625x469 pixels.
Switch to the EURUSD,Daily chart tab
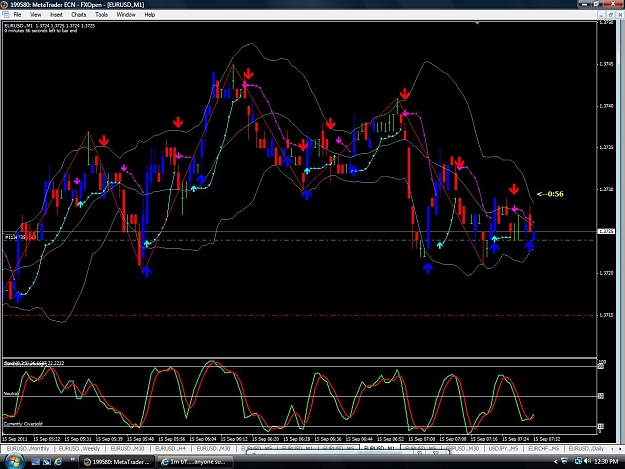586,448
